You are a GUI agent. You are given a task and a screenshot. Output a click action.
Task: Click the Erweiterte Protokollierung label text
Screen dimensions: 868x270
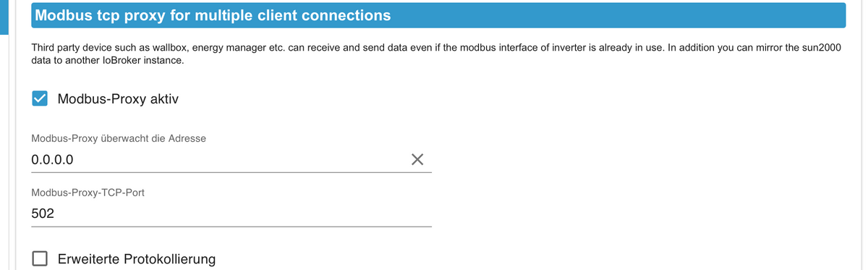click(136, 258)
